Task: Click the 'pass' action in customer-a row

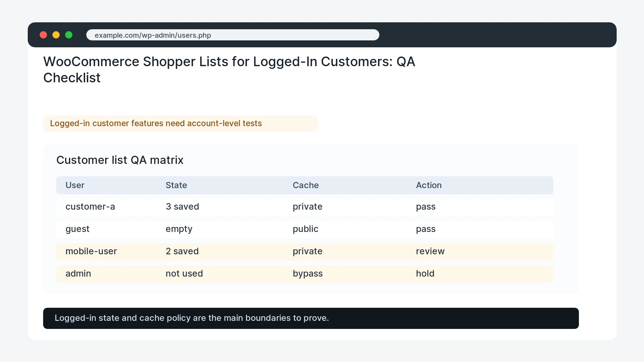Action: [426, 207]
